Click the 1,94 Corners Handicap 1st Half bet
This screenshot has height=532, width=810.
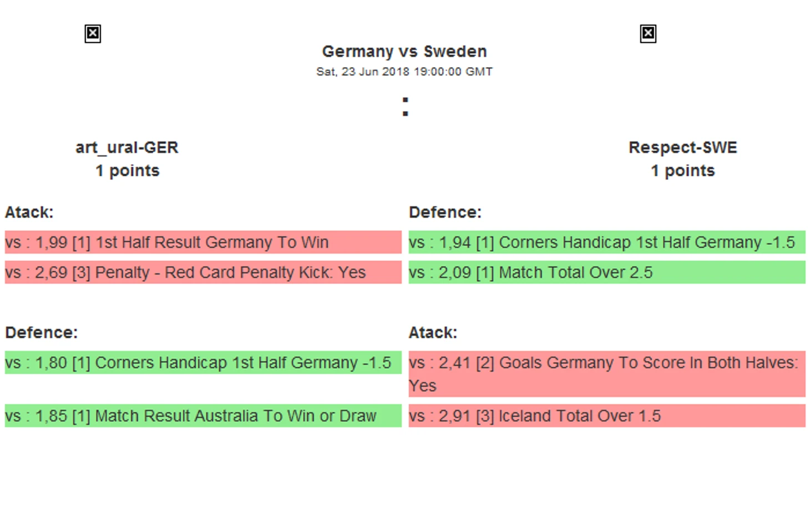tap(606, 242)
